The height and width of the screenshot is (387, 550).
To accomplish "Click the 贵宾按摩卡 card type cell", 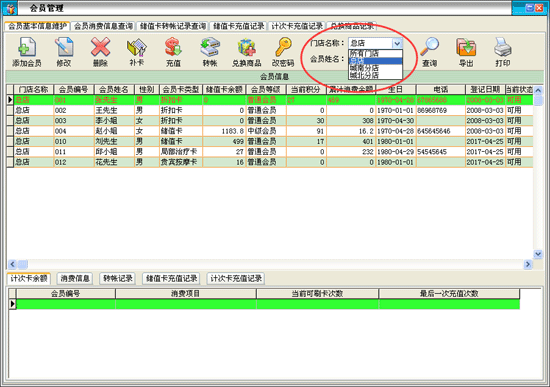I will pos(180,162).
